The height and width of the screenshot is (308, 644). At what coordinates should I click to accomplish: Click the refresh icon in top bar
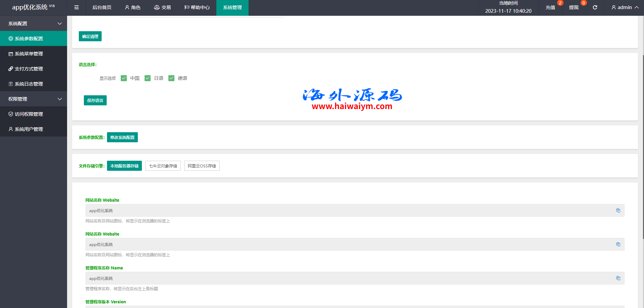[595, 7]
